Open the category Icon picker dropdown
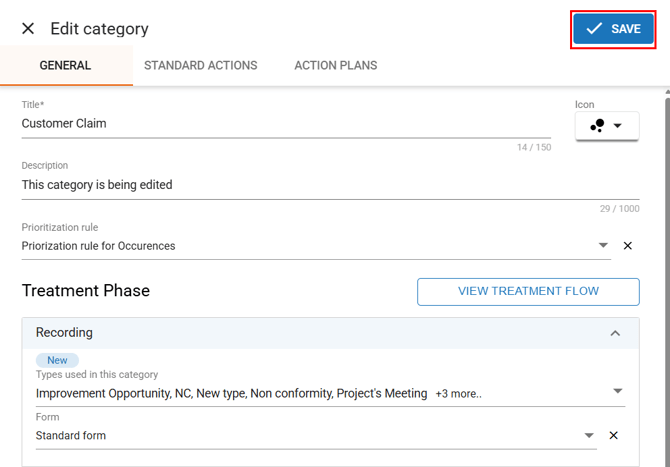Viewport: 670px width, 467px height. (607, 126)
